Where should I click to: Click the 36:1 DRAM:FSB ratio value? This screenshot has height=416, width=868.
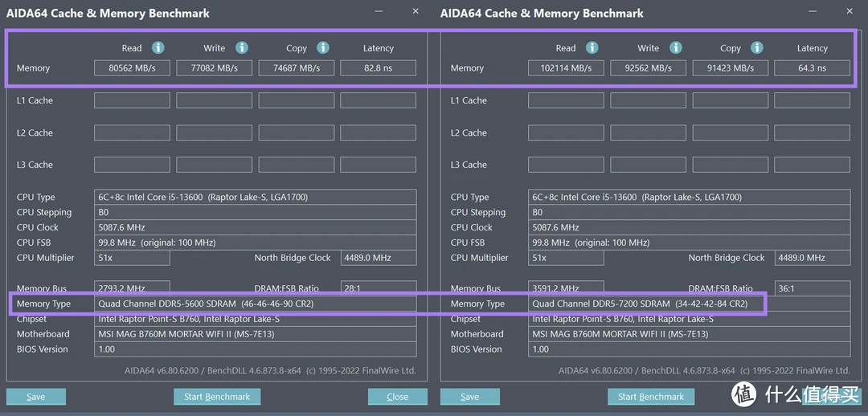[812, 288]
